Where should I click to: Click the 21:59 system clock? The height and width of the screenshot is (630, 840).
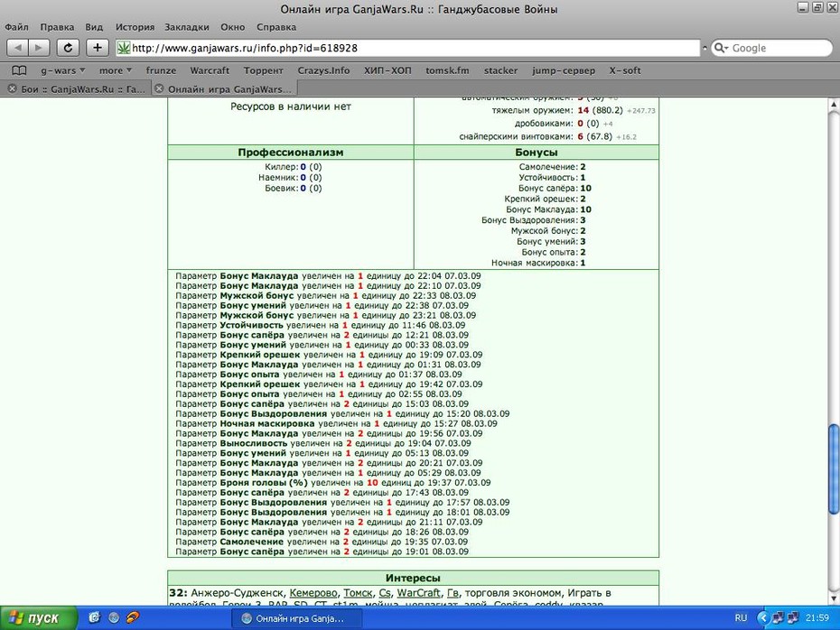tap(817, 617)
